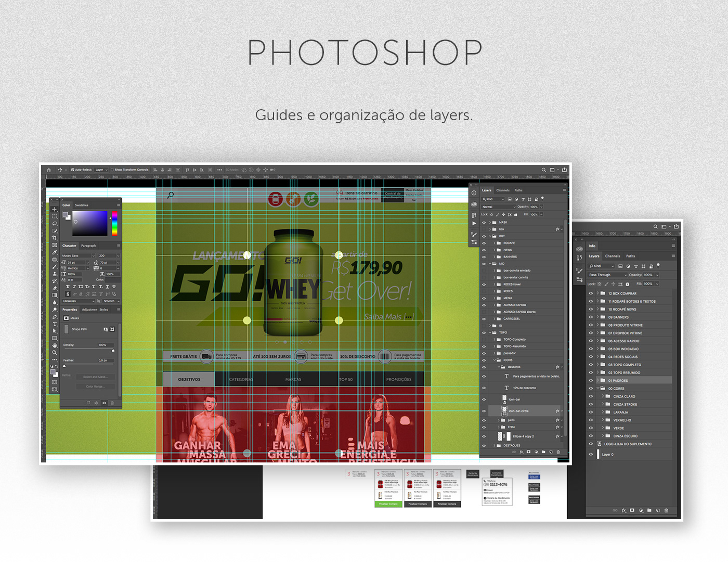Viewport: 728px width, 567px height.
Task: Click Select and Mask button
Action: pyautogui.click(x=95, y=377)
